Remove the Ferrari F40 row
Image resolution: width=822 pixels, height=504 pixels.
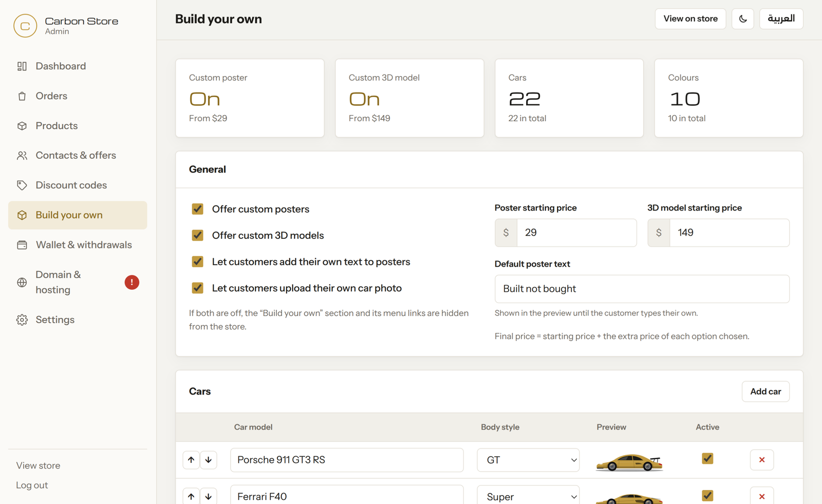(x=762, y=496)
